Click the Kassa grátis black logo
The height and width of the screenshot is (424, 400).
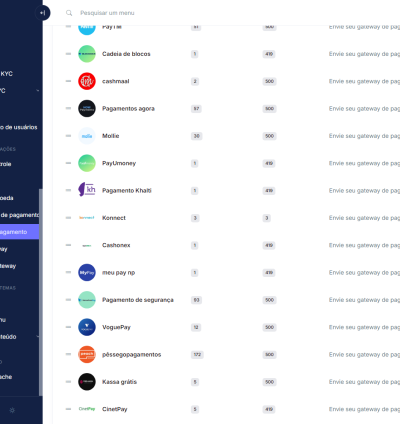87,382
